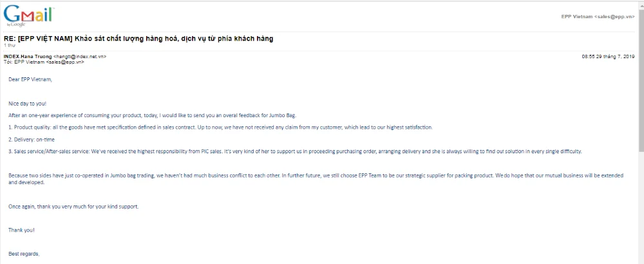Click the sender email hangtt@index.net.vn
This screenshot has width=644, height=264.
(80, 57)
